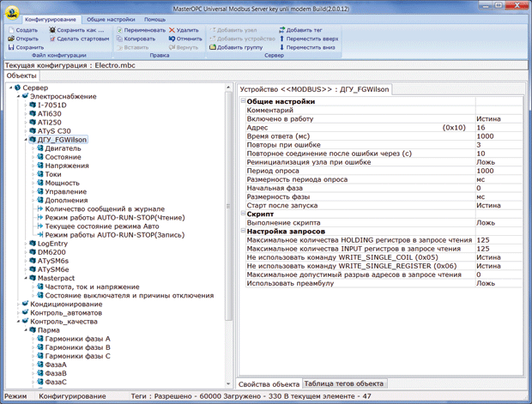Select the Управление group
Image resolution: width=532 pixels, height=404 pixels.
(66, 191)
